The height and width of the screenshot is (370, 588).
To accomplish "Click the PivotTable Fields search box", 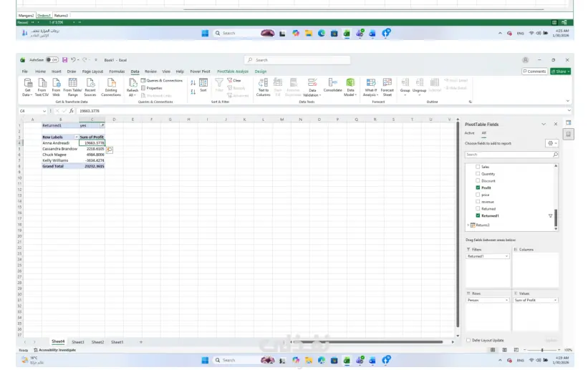I will pyautogui.click(x=511, y=155).
